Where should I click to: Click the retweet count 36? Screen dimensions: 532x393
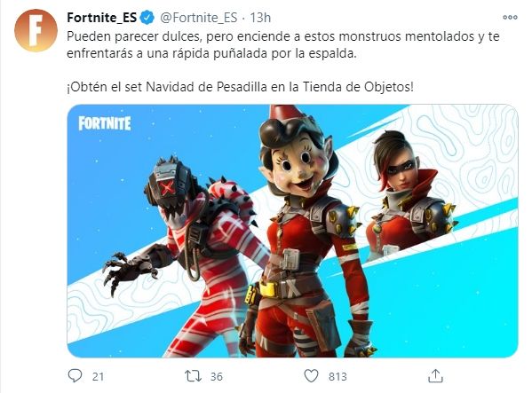[x=217, y=376]
